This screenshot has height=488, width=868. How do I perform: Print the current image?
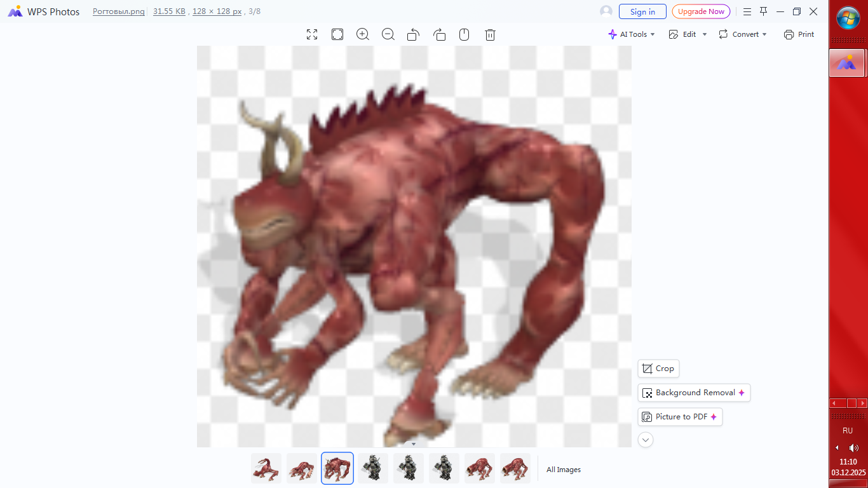[x=799, y=34]
